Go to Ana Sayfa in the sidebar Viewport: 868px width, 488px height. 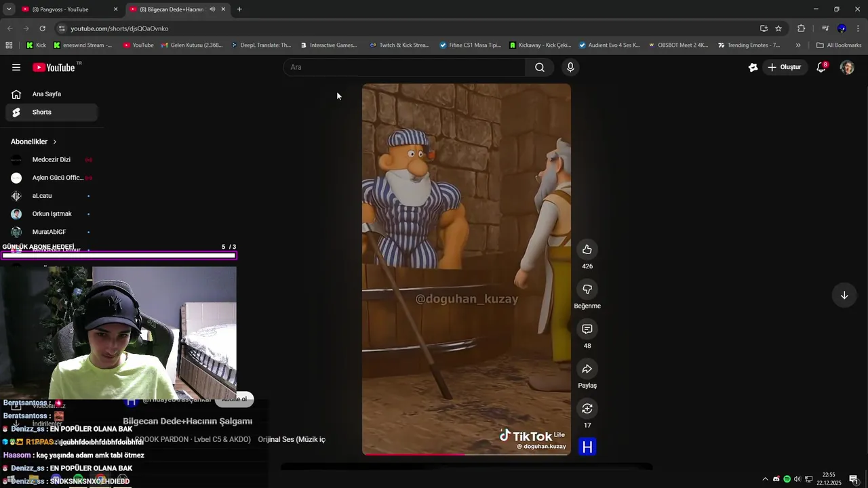click(52, 94)
